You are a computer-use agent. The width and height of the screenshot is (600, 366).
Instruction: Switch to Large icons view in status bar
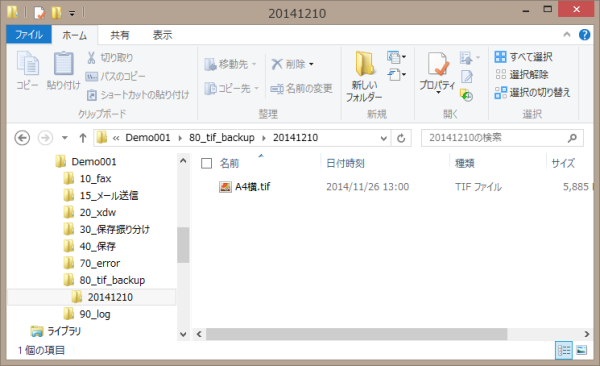click(x=582, y=350)
